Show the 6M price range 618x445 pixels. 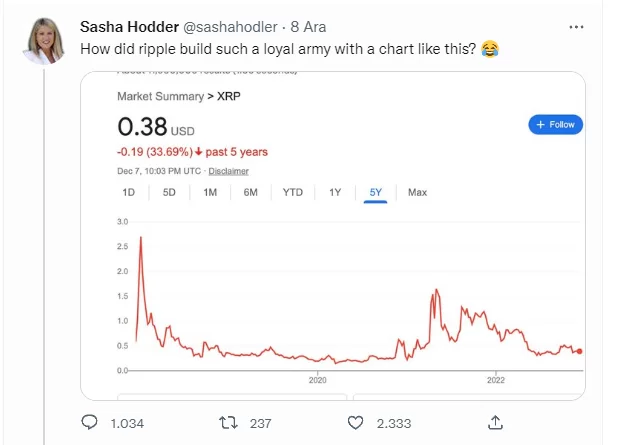251,192
